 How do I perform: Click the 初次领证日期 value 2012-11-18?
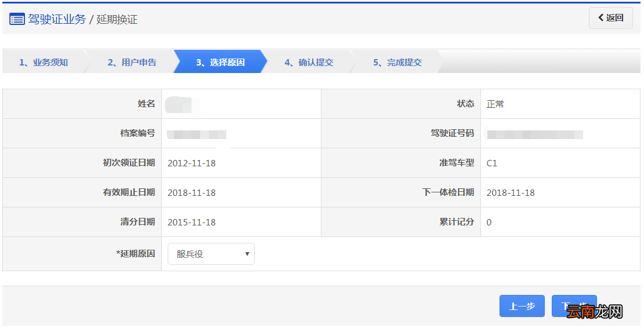click(x=191, y=163)
